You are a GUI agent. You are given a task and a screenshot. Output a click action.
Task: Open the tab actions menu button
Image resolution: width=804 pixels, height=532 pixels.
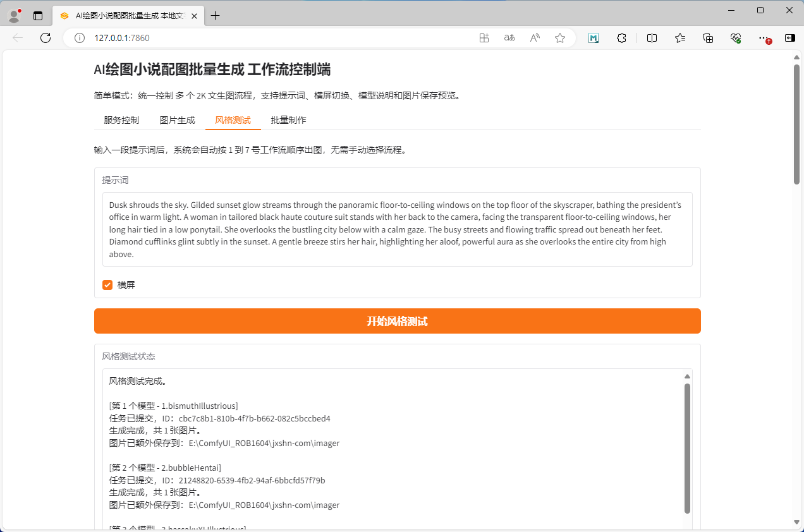coord(38,16)
